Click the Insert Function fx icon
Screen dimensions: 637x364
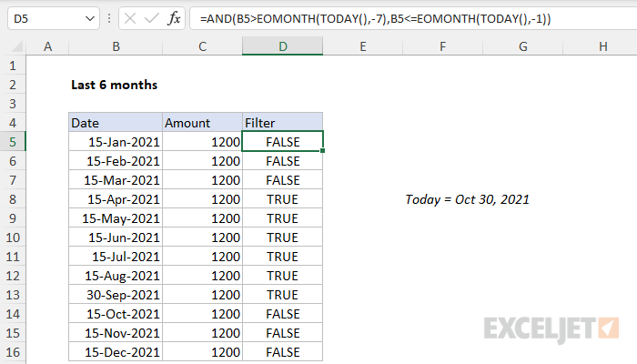(x=174, y=19)
